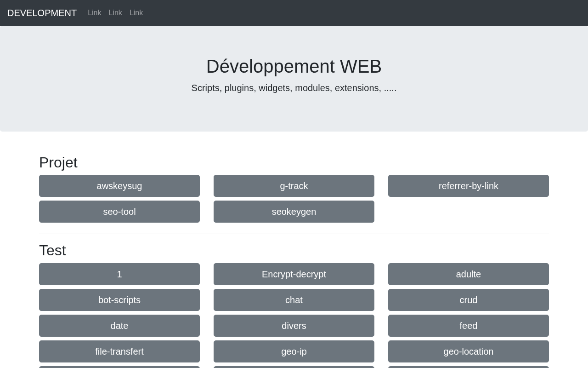The image size is (588, 368).
Task: Open the seo-tool project
Action: (119, 212)
